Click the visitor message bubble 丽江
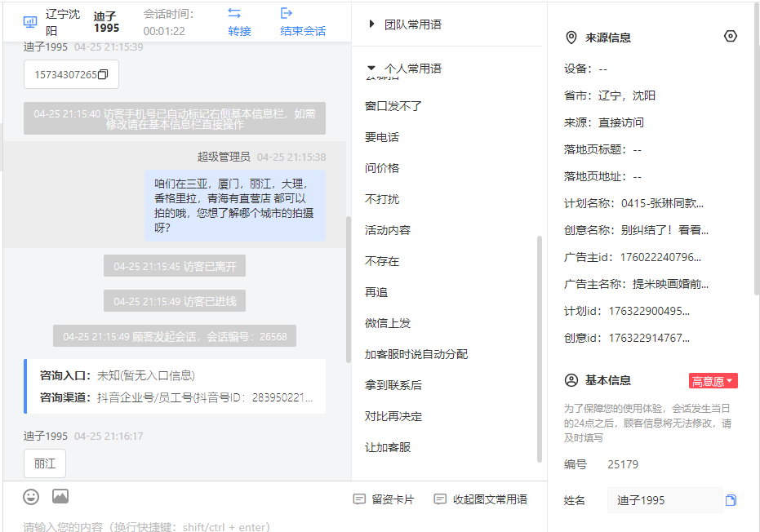 [45, 463]
